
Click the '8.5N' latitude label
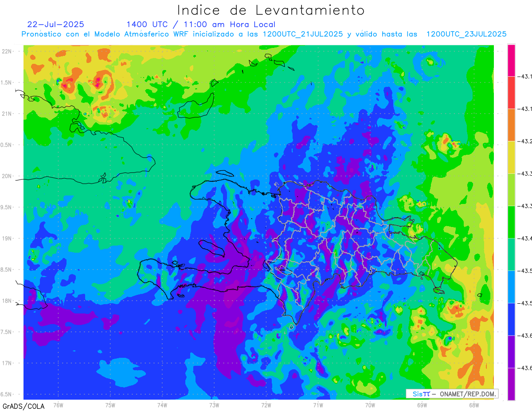click(7, 270)
